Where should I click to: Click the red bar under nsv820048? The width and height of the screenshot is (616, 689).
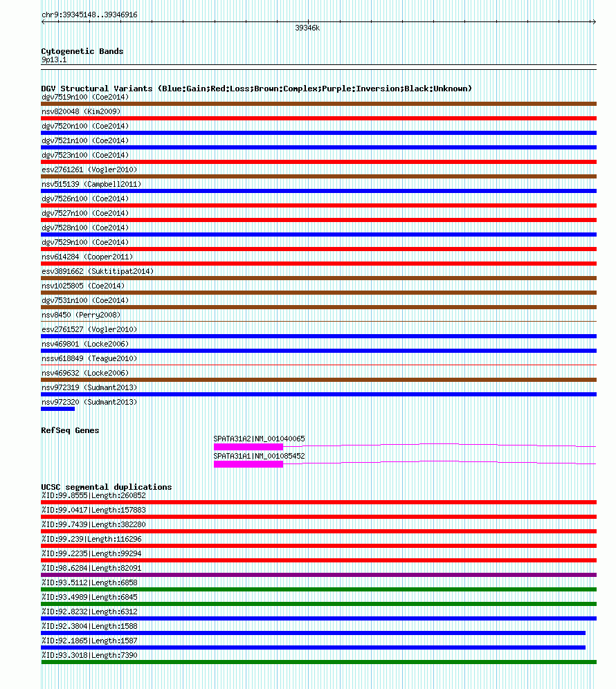[319, 118]
